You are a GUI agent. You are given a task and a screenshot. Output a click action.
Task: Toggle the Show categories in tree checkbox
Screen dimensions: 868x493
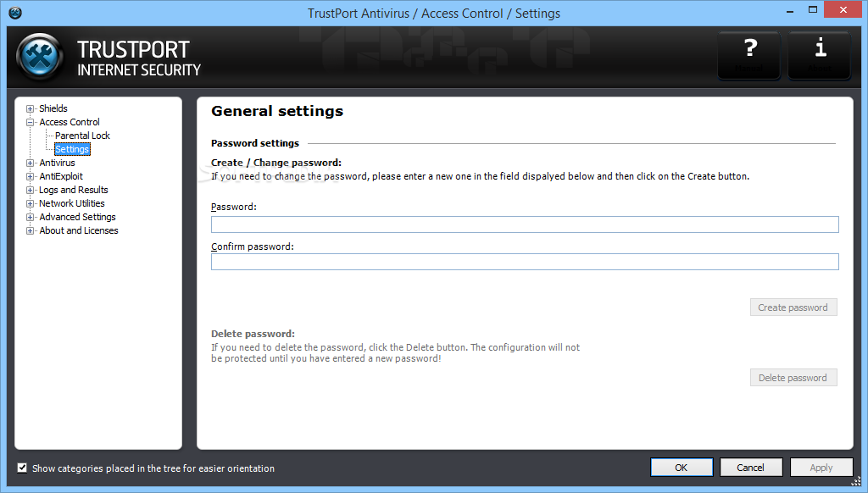click(22, 468)
